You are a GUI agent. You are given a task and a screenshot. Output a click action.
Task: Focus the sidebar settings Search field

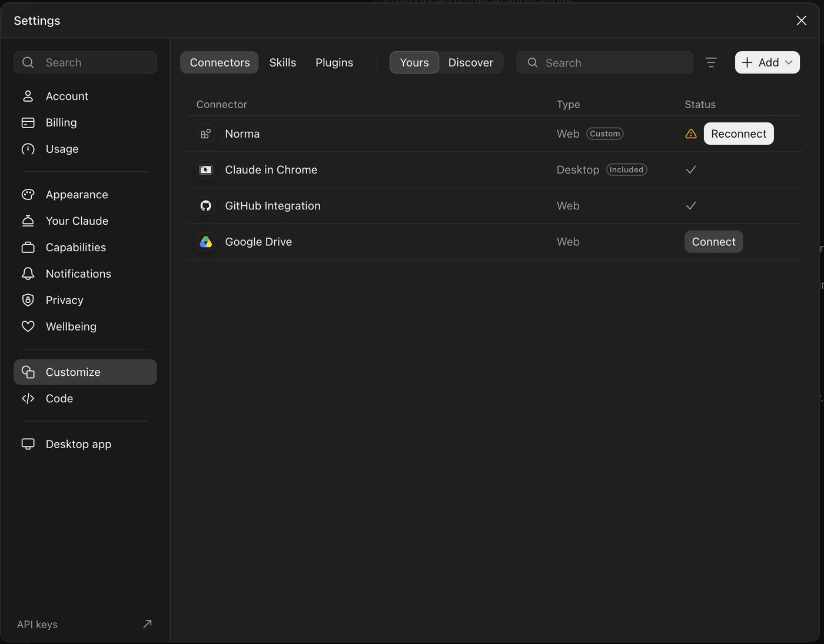point(85,62)
